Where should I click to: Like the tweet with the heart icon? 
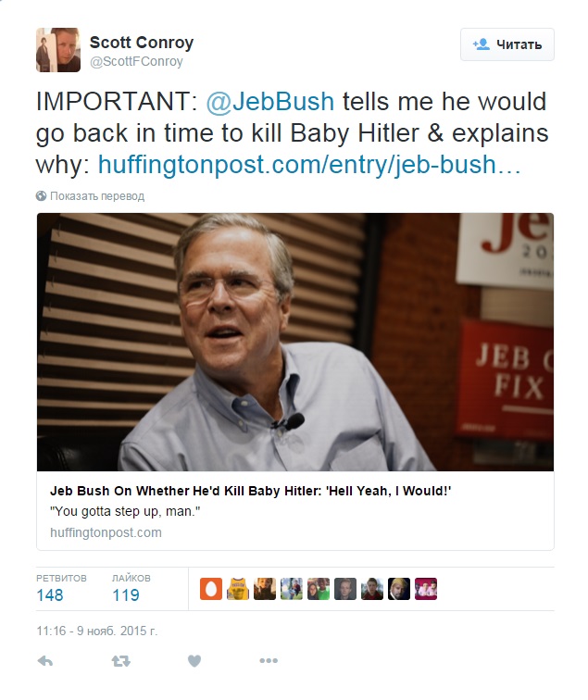[x=194, y=661]
